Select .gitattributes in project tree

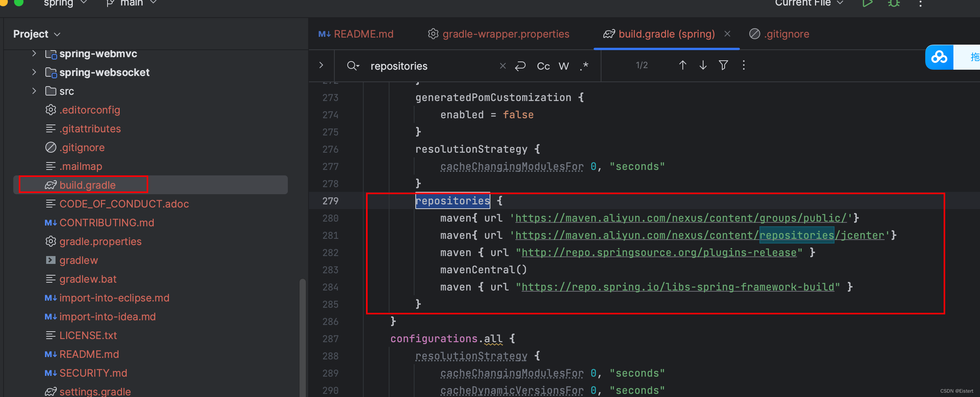[90, 129]
